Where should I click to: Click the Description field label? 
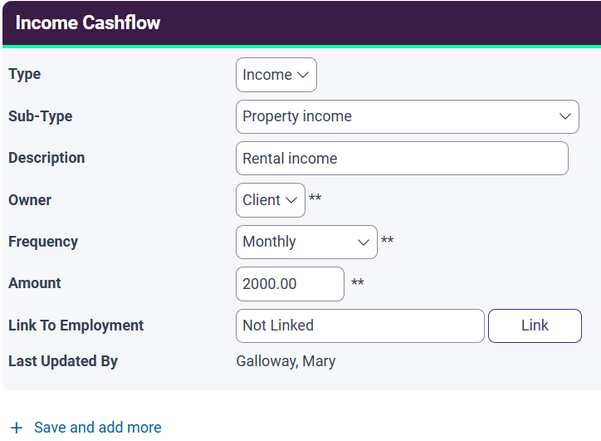(46, 158)
